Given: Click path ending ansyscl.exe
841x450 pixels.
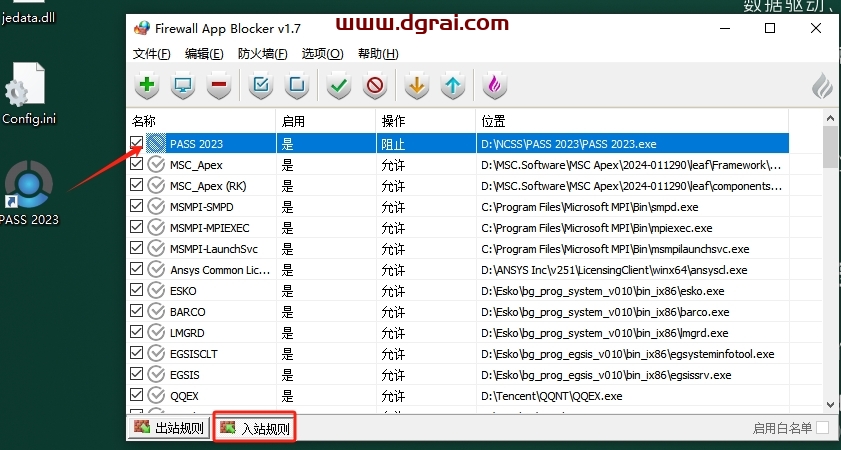Looking at the screenshot, I should pos(614,270).
